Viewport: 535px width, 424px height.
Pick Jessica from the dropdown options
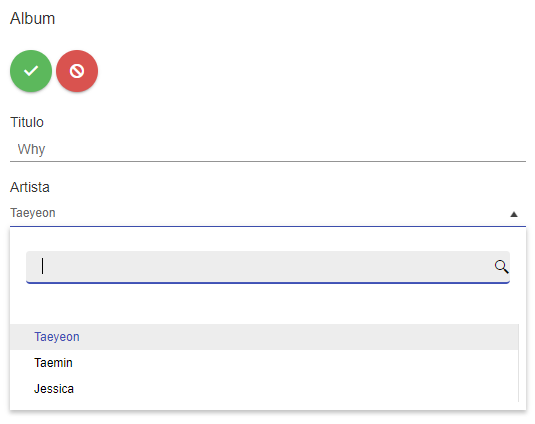[x=54, y=389]
